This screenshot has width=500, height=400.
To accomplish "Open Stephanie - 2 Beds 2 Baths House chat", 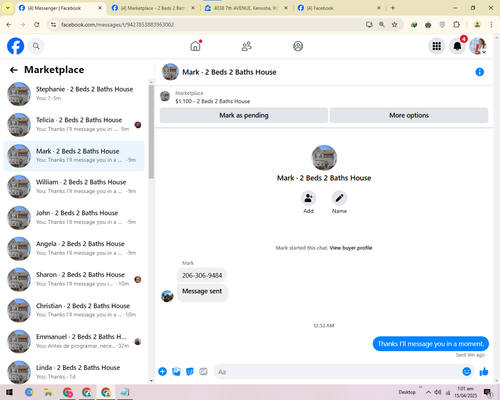I will click(x=74, y=94).
